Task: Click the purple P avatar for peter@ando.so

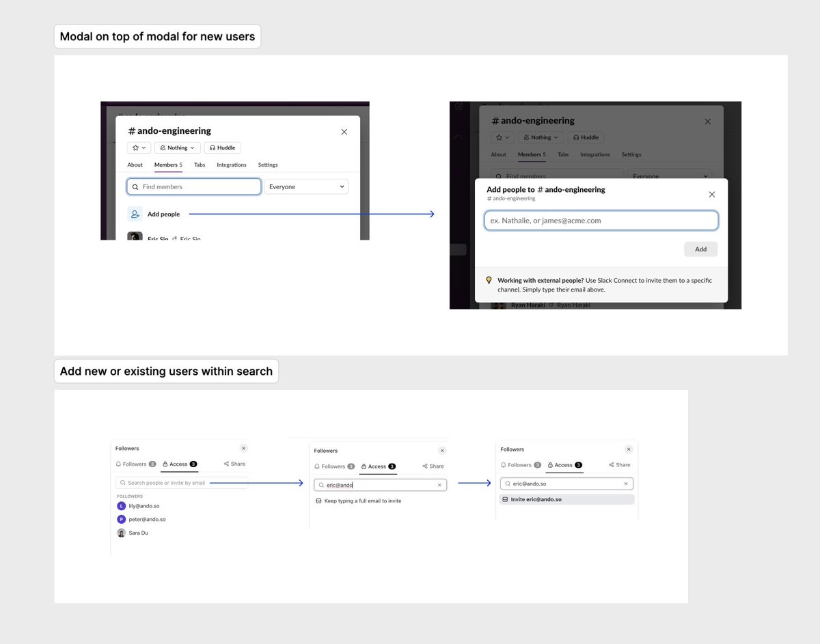Action: coord(121,520)
